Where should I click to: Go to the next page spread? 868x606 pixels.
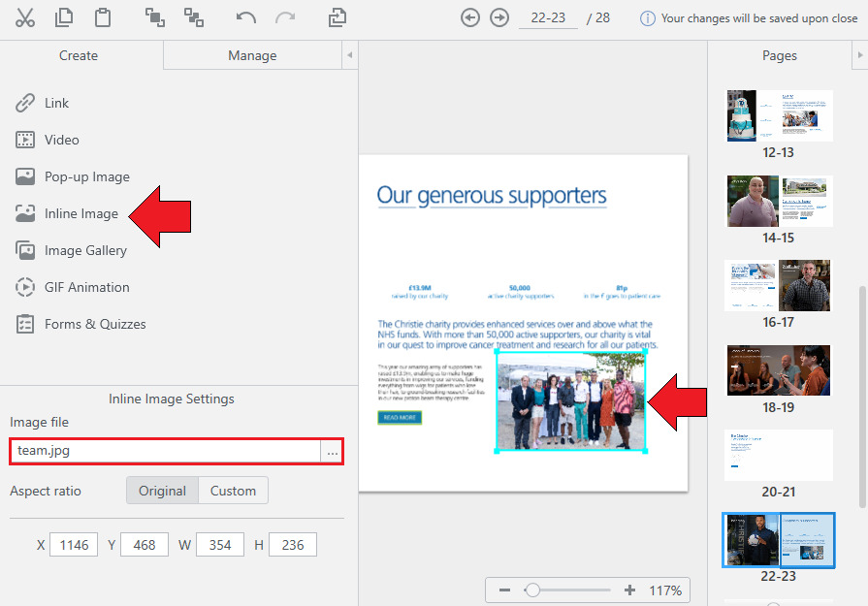(x=499, y=17)
